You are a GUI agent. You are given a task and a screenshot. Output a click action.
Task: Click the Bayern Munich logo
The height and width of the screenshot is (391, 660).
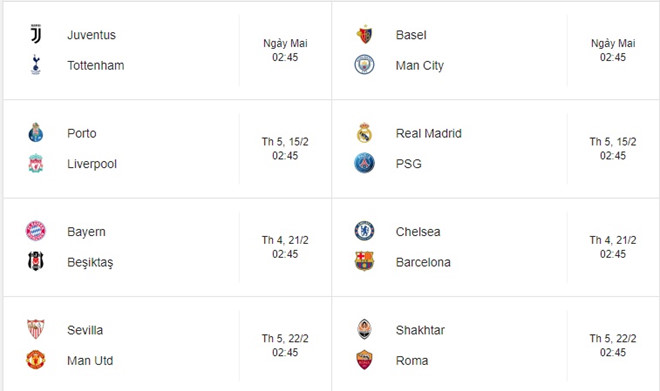point(36,231)
